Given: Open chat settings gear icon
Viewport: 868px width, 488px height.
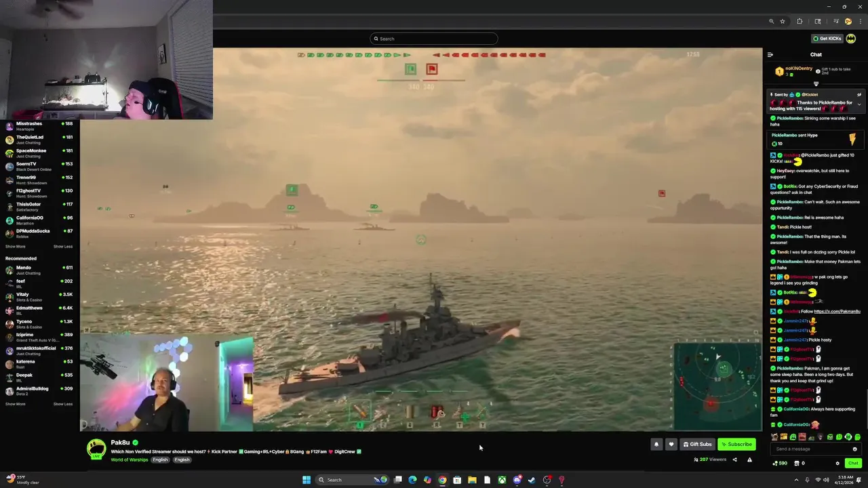Looking at the screenshot, I should pyautogui.click(x=837, y=464).
